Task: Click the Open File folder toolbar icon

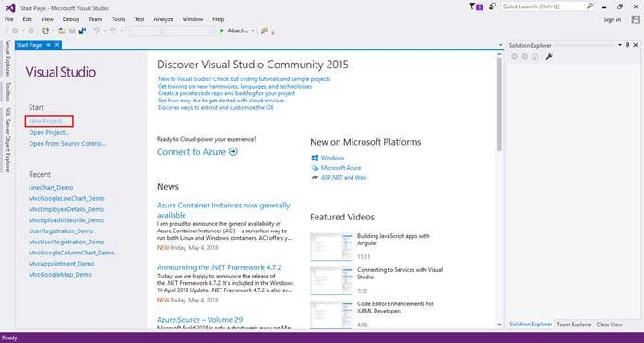Action: pos(62,30)
